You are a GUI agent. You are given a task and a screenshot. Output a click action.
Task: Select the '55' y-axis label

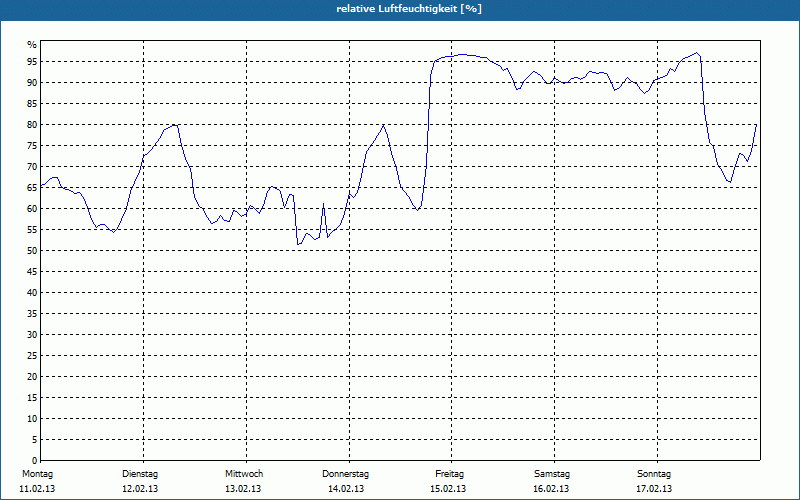pyautogui.click(x=32, y=230)
